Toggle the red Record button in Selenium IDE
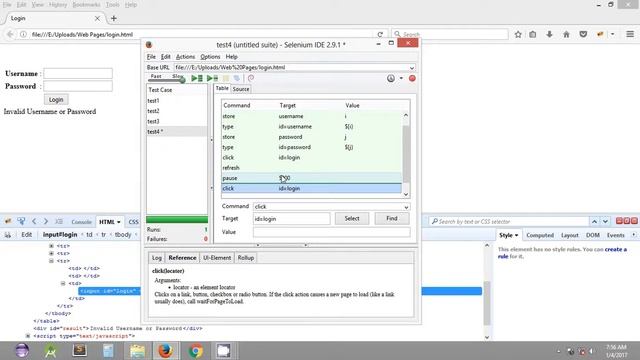 [412, 78]
